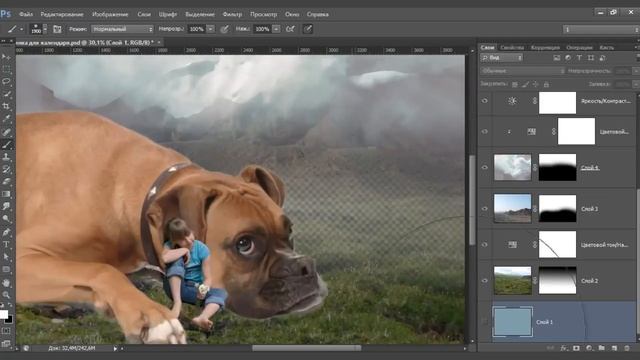Open layer filter Вид dropdown
Image resolution: width=640 pixels, height=360 pixels.
(502, 58)
